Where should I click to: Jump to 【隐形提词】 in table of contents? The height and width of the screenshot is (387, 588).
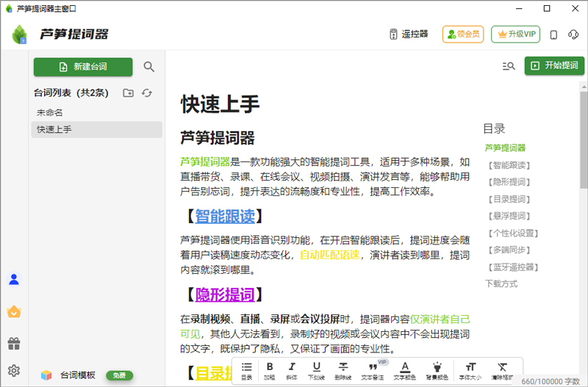point(509,182)
